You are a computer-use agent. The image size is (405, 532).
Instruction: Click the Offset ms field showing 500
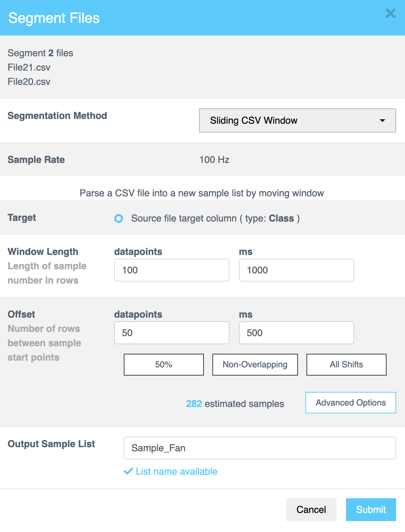tap(296, 333)
